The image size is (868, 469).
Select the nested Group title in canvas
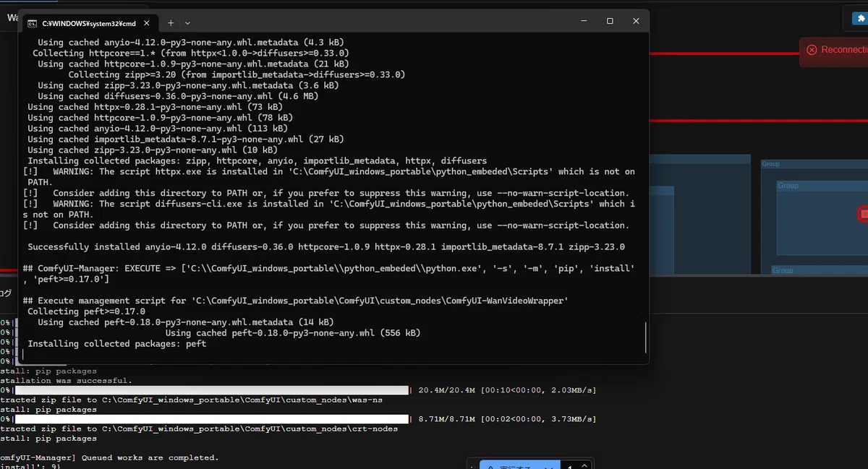click(788, 186)
